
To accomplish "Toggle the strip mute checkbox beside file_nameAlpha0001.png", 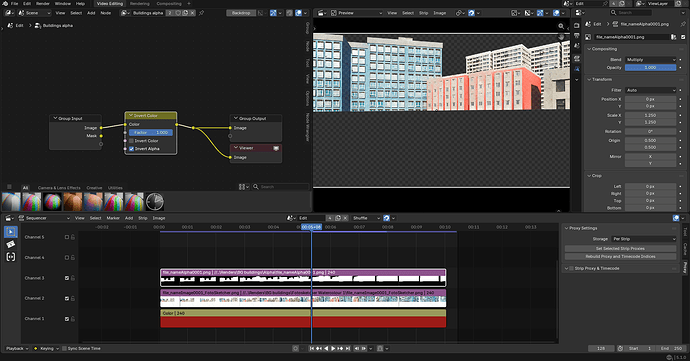I will [683, 37].
